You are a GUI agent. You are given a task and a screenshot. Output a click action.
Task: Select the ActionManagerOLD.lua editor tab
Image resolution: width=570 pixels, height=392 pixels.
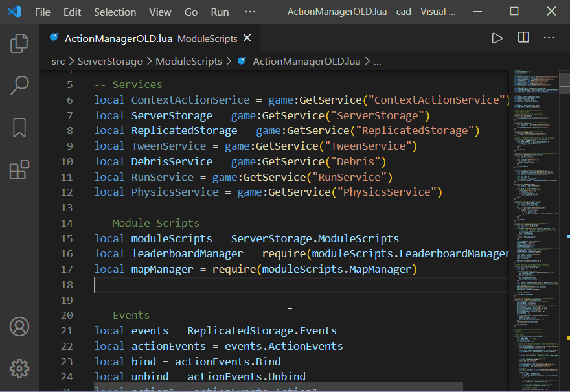click(150, 38)
